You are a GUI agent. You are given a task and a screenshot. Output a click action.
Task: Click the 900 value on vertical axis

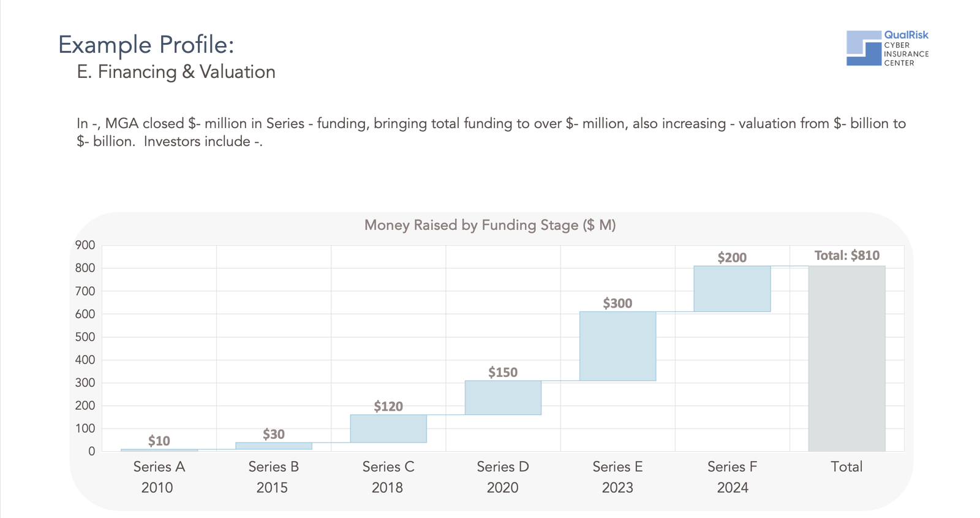click(x=85, y=245)
